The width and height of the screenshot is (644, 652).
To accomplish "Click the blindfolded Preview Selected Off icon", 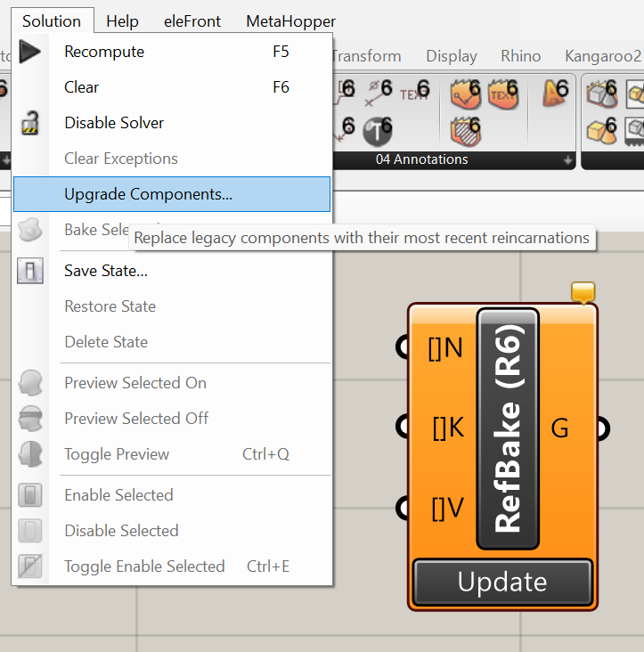I will coord(30,419).
